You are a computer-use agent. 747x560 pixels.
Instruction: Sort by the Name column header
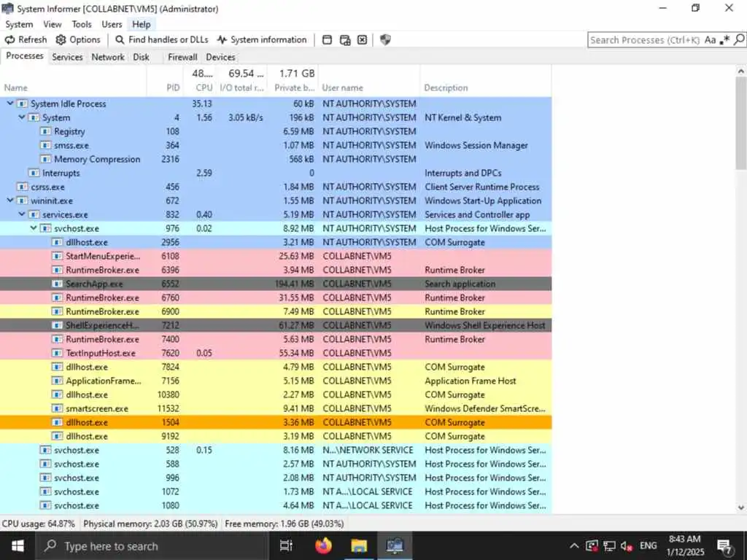[73, 87]
